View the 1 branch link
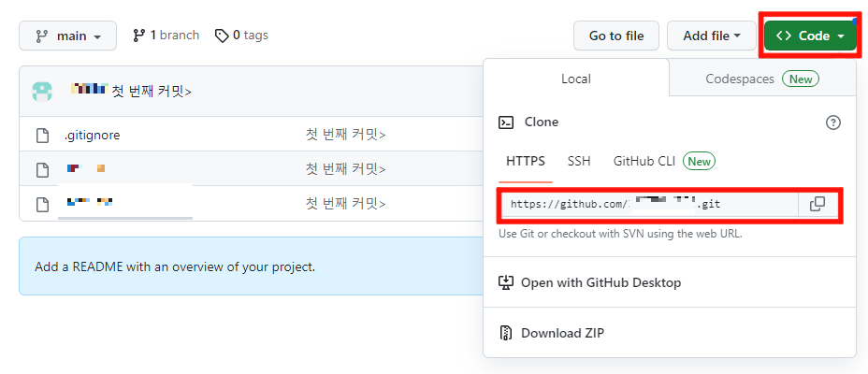 tap(166, 36)
